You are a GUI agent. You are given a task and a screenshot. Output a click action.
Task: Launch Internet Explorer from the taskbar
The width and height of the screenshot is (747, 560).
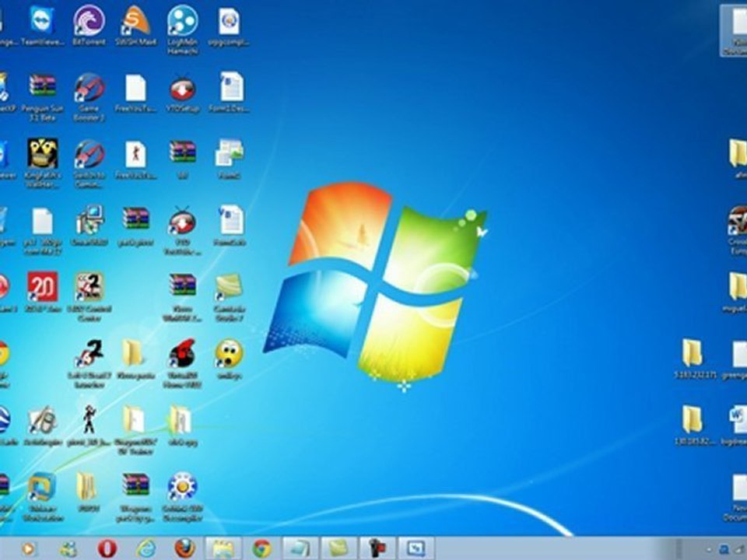pyautogui.click(x=147, y=548)
